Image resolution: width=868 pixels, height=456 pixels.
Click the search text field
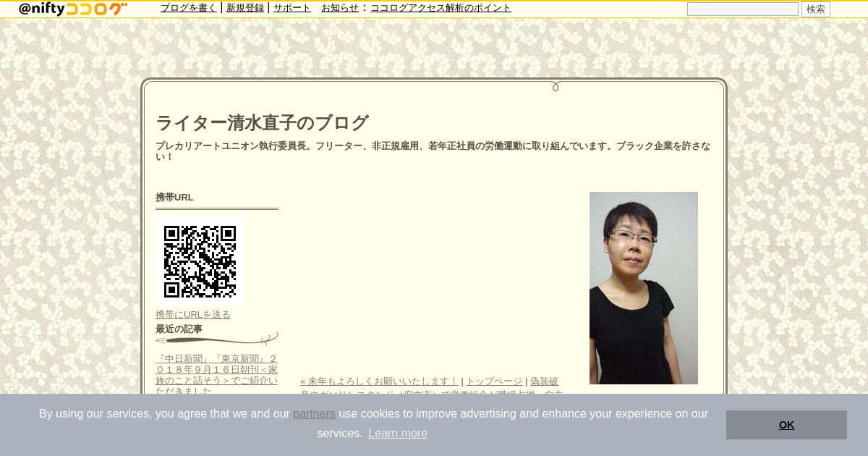coord(743,9)
